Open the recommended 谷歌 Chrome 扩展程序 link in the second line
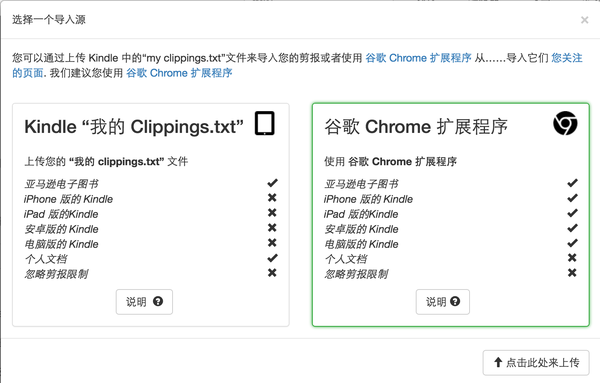The width and height of the screenshot is (600, 383). click(x=179, y=73)
